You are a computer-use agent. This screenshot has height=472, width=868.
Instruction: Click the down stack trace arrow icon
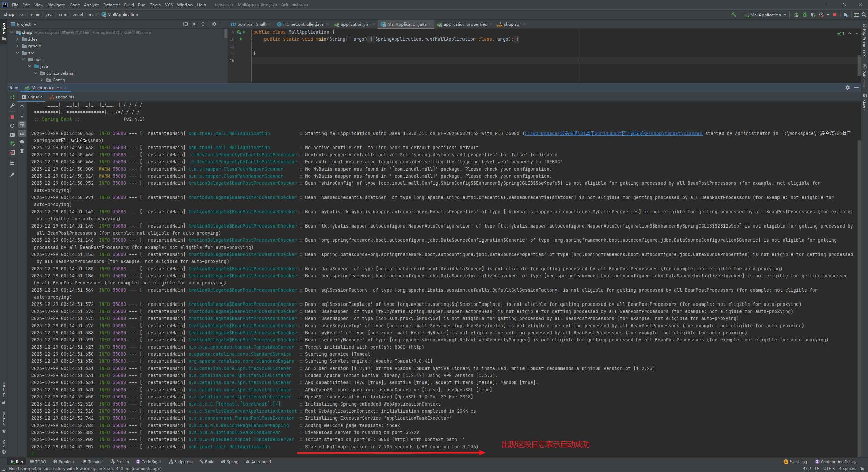22,116
